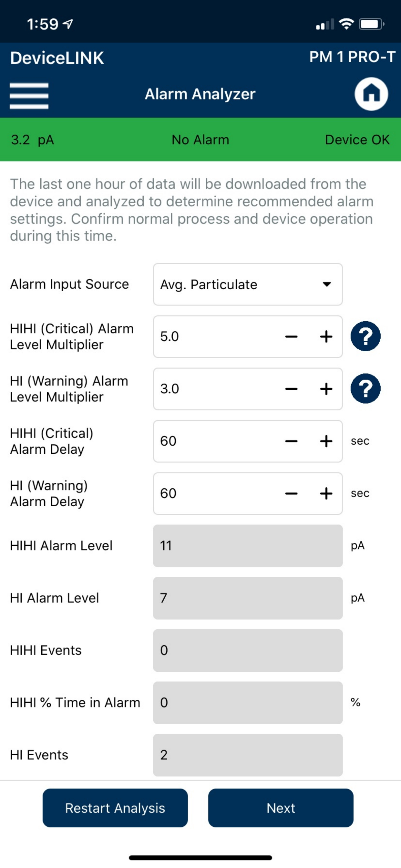Click the Restart Analysis button
The width and height of the screenshot is (401, 868).
[x=115, y=808]
